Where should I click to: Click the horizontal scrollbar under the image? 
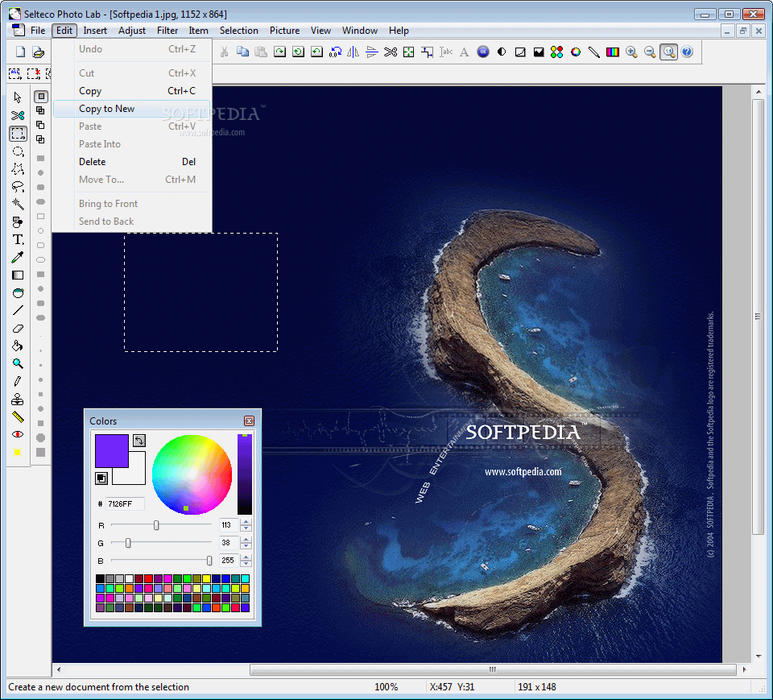pos(493,669)
